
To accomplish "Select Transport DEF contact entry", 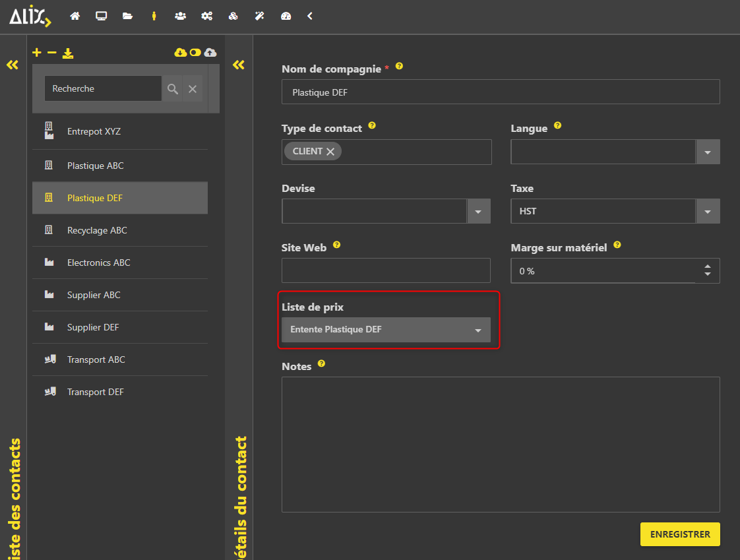I will 96,392.
